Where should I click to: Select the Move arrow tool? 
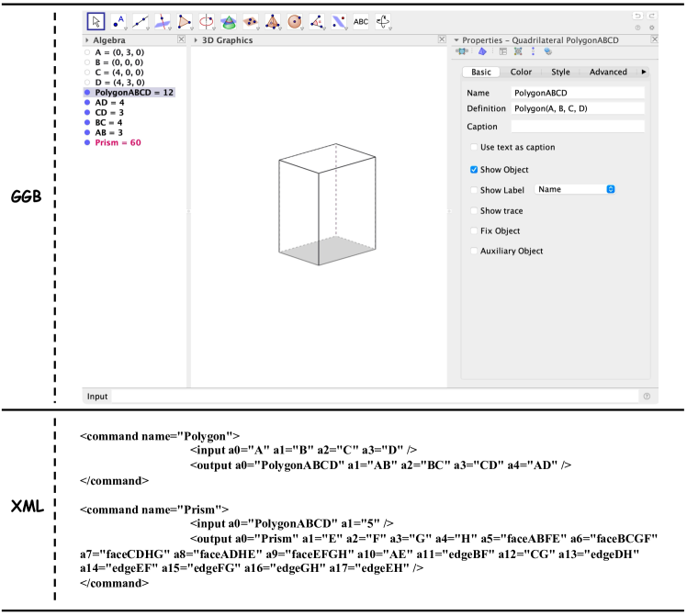coord(96,21)
